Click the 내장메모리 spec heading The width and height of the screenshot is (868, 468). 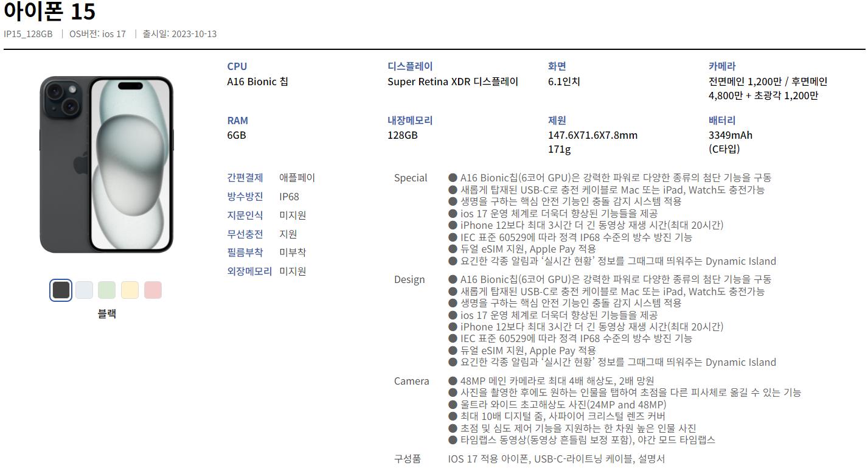410,120
